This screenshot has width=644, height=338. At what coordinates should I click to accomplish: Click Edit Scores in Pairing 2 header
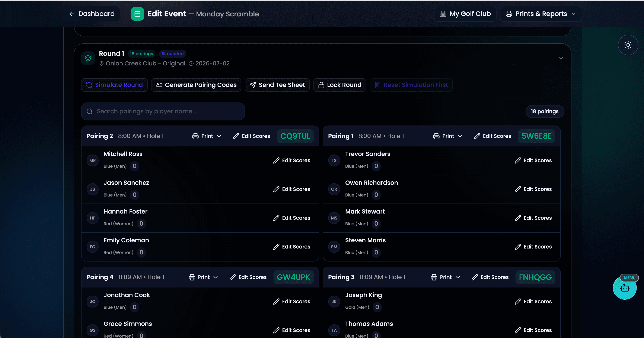tap(251, 136)
